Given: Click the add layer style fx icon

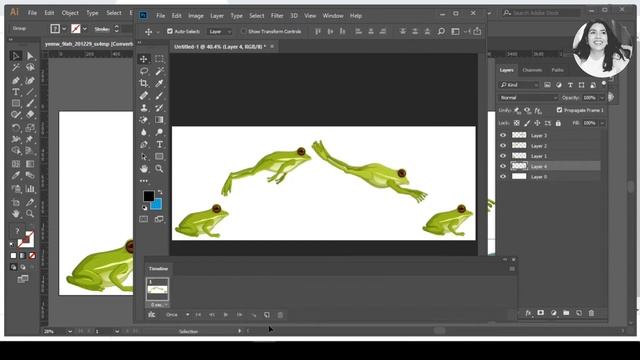Looking at the screenshot, I should (528, 313).
